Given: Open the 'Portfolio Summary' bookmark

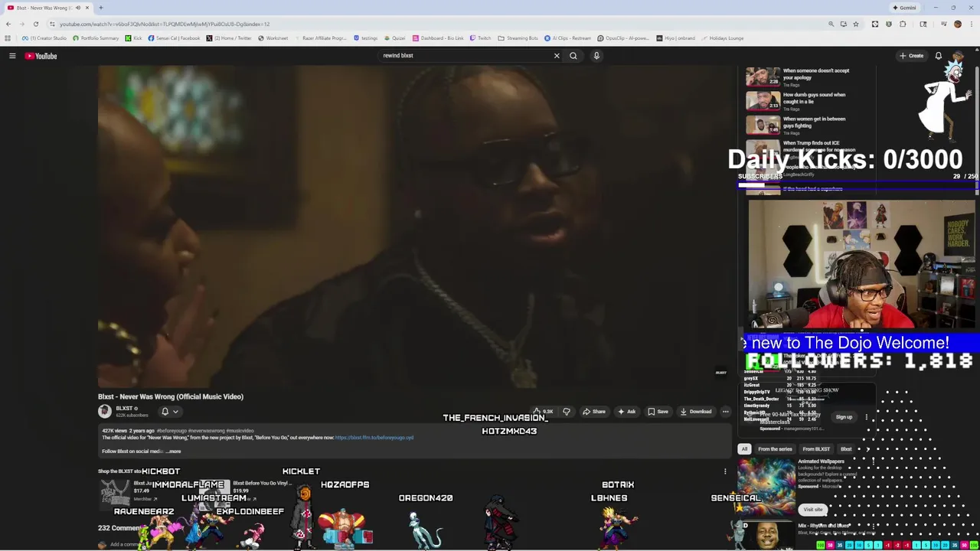Looking at the screenshot, I should tap(96, 38).
